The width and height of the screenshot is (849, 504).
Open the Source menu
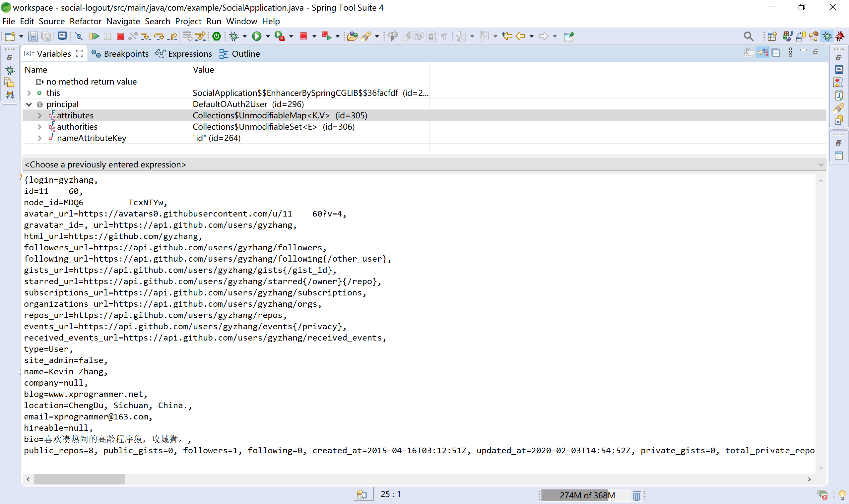coord(52,21)
